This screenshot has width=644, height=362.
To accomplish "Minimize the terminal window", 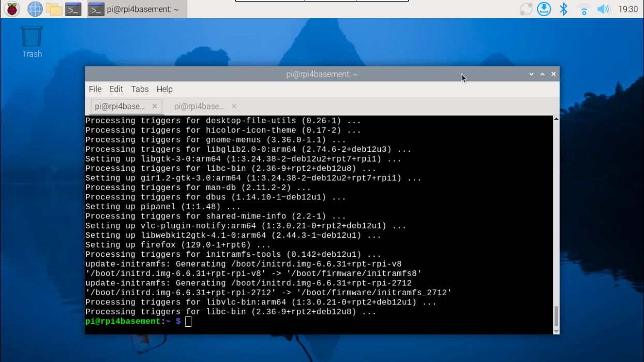I will 531,74.
